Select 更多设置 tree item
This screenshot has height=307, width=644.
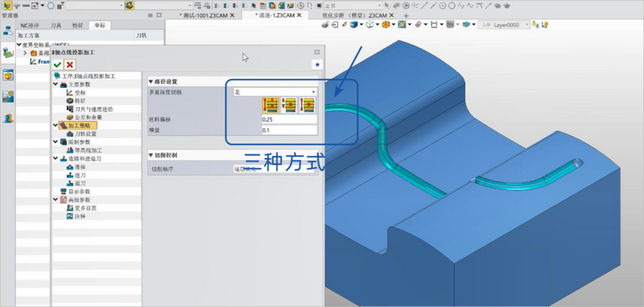coord(85,208)
